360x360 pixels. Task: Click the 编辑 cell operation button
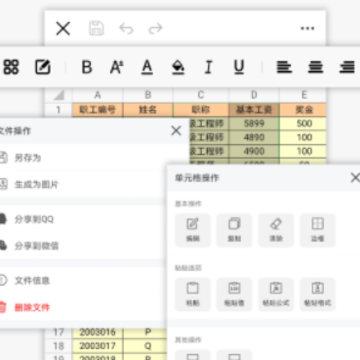click(193, 230)
